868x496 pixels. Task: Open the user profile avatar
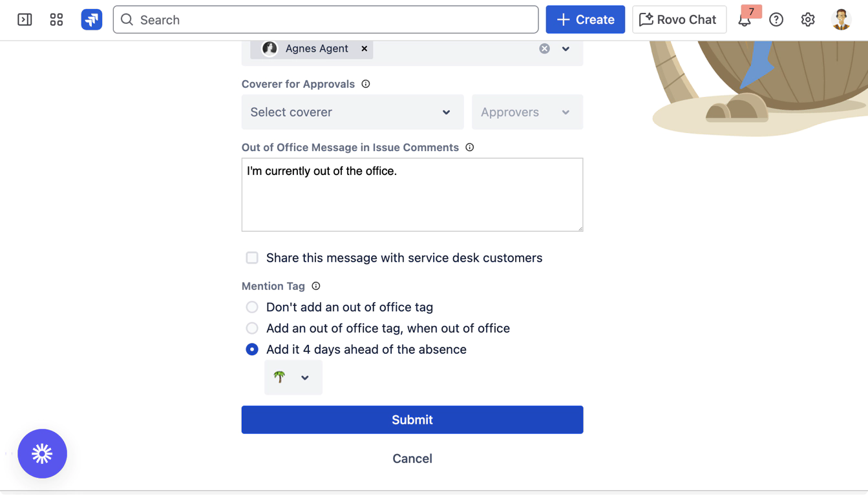[841, 19]
